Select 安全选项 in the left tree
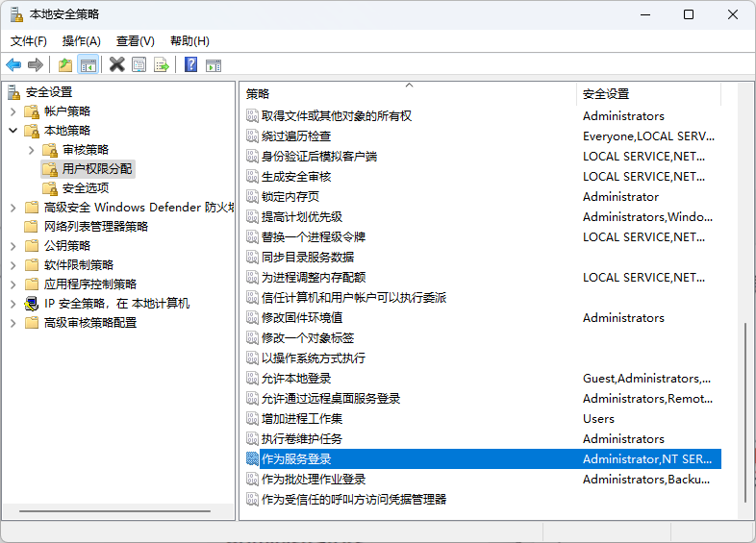Viewport: 756px width, 543px height. click(86, 188)
